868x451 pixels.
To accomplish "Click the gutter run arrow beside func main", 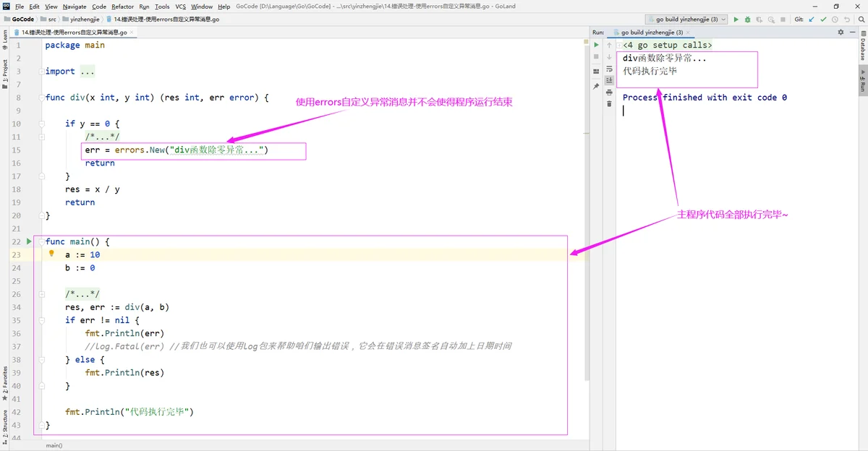I will [x=29, y=241].
